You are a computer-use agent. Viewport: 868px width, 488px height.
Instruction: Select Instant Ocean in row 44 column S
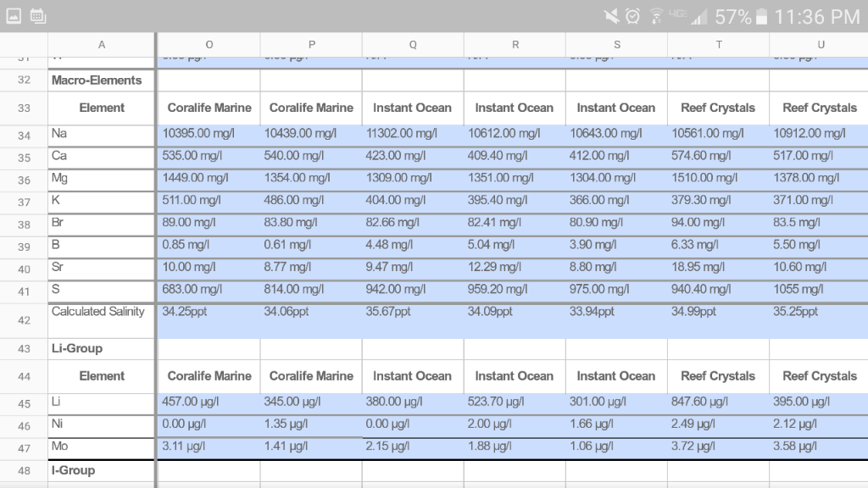(x=617, y=377)
